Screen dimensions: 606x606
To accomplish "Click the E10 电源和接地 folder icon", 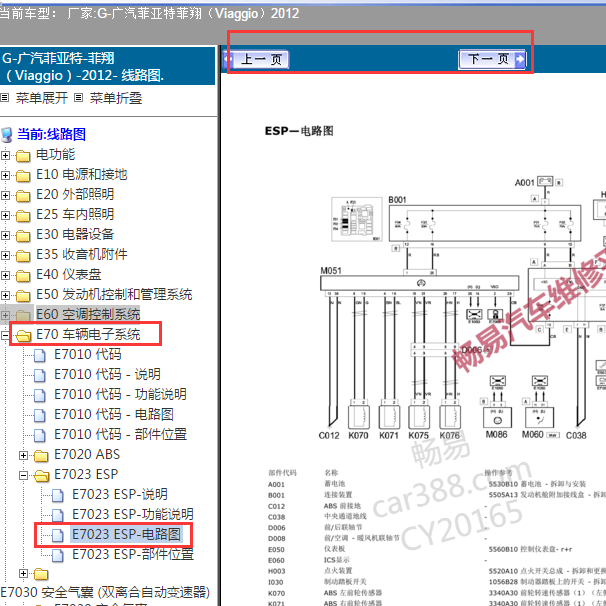I will tap(23, 176).
